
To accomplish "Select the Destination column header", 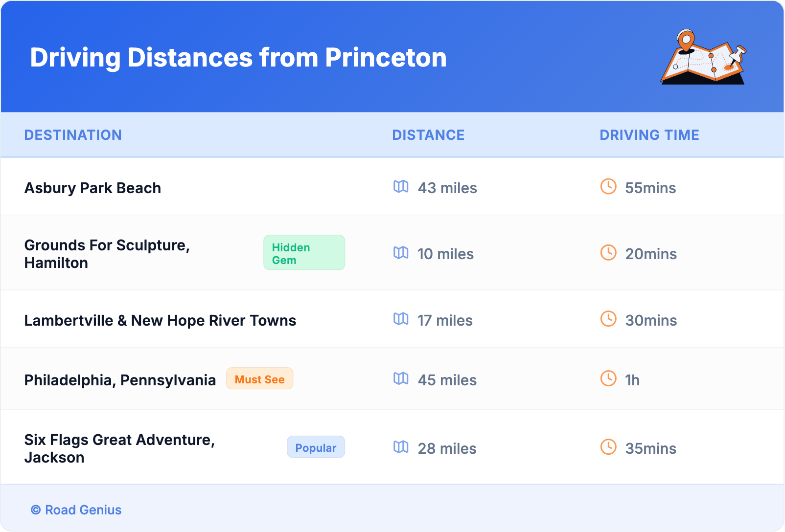I will click(73, 135).
